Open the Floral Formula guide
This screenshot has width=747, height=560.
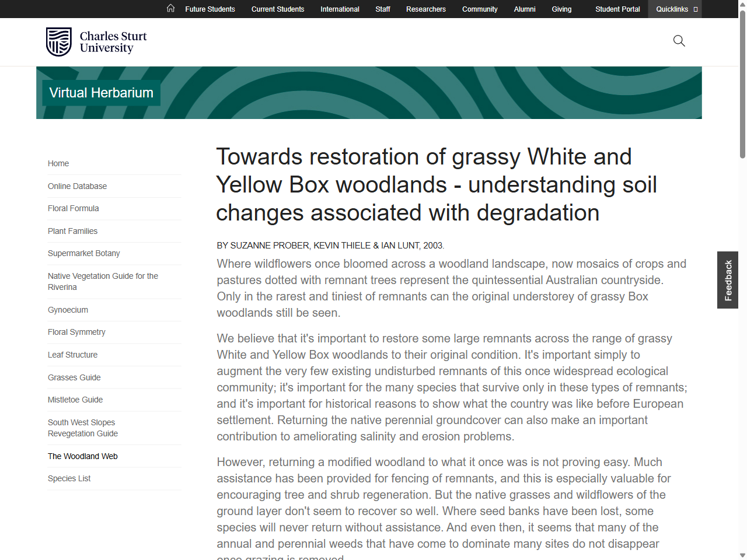[73, 208]
